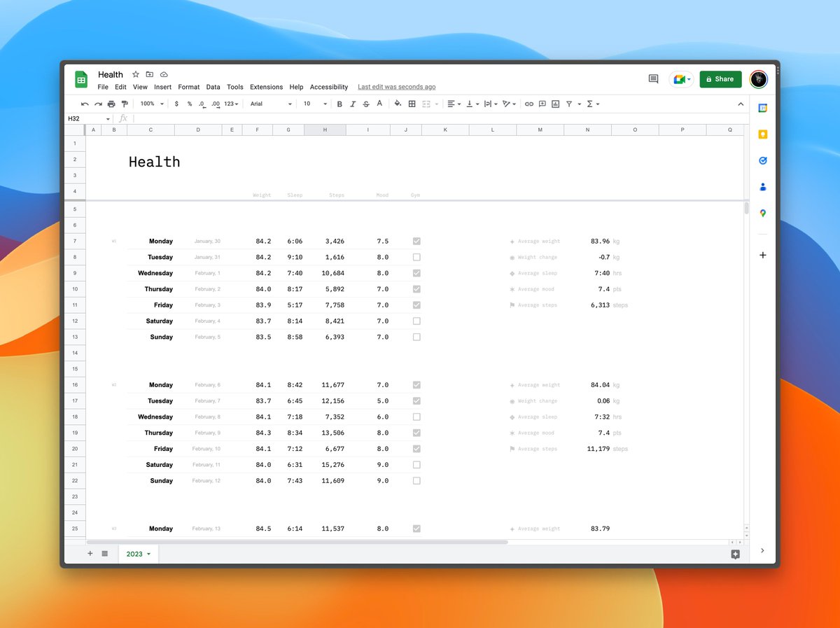Image resolution: width=840 pixels, height=628 pixels.
Task: Click the Print icon
Action: click(x=111, y=104)
